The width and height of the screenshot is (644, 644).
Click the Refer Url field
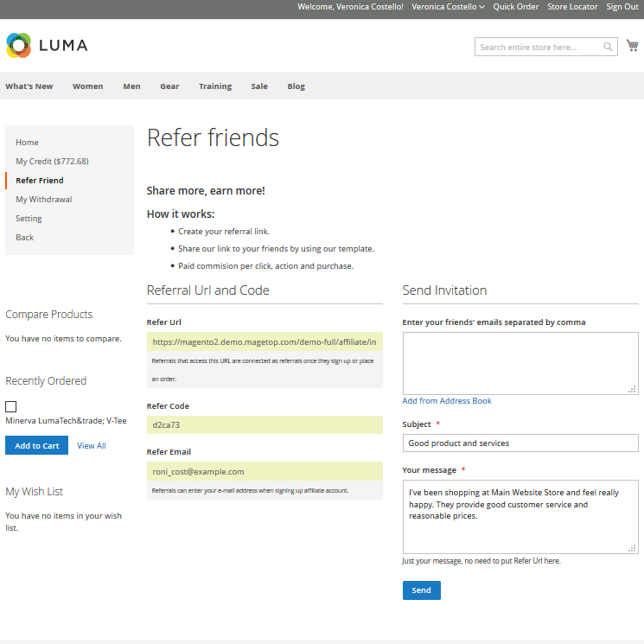(265, 342)
